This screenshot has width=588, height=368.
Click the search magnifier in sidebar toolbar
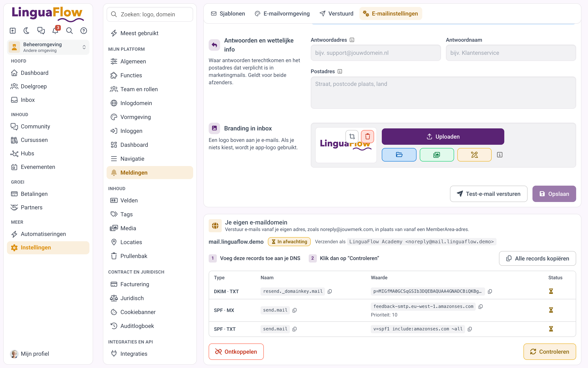69,31
